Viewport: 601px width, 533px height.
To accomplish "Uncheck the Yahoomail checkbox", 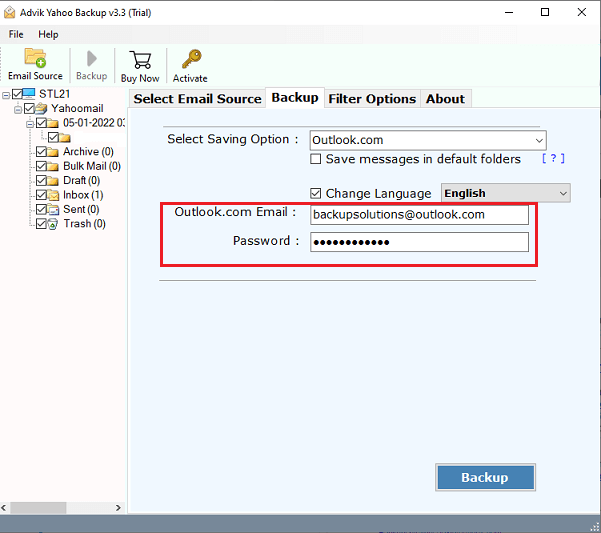I will pos(29,108).
